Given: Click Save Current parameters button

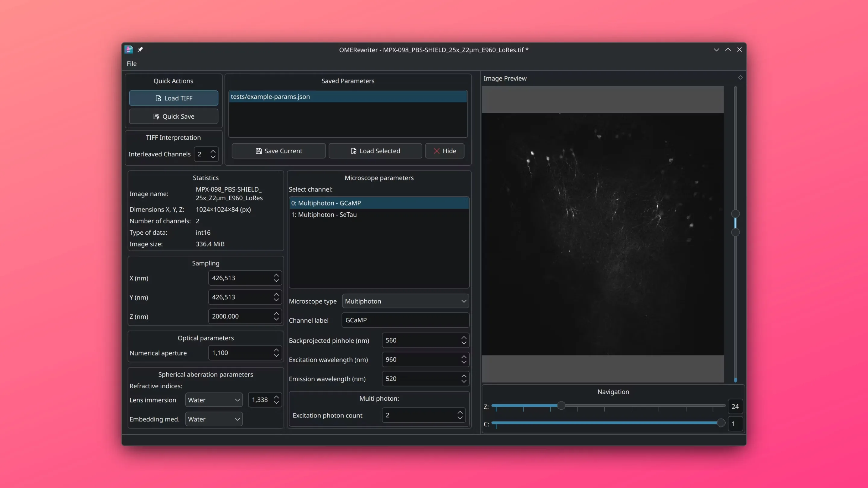Looking at the screenshot, I should 279,151.
